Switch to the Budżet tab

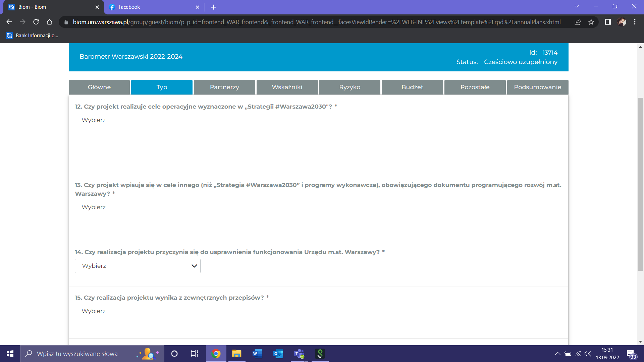coord(412,87)
